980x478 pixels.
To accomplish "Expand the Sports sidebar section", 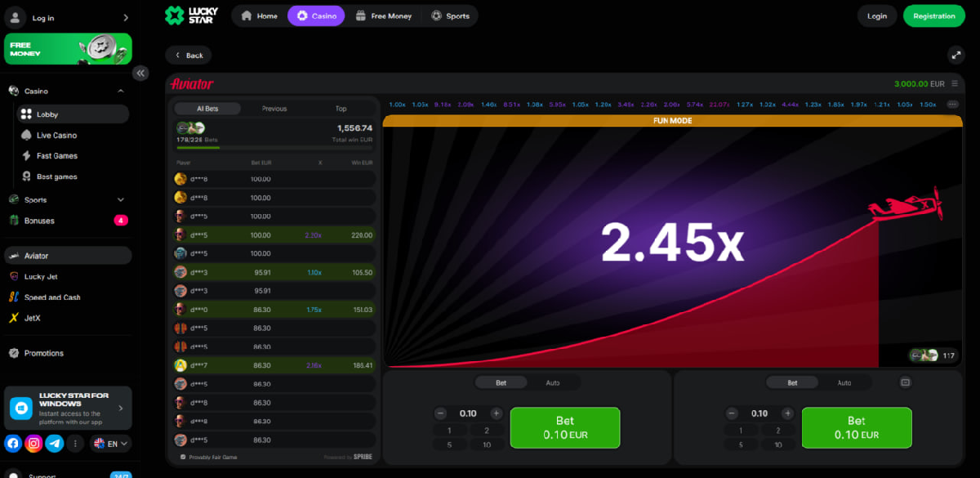I will tap(121, 199).
